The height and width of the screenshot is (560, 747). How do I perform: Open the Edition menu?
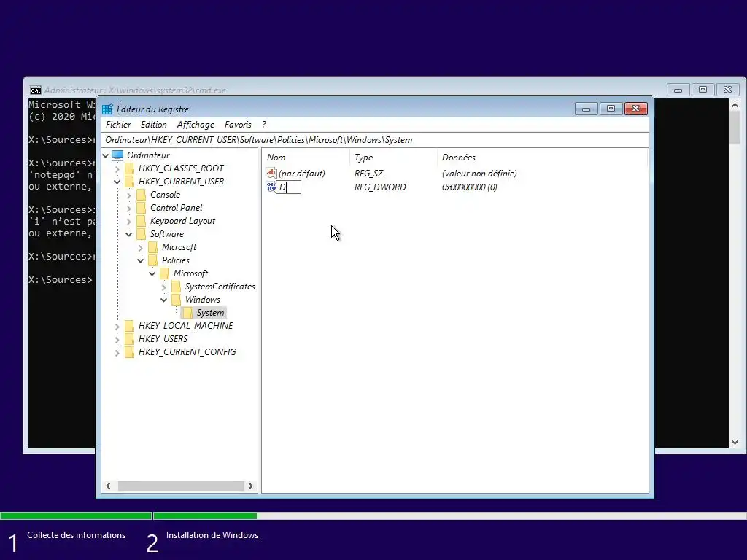[153, 125]
